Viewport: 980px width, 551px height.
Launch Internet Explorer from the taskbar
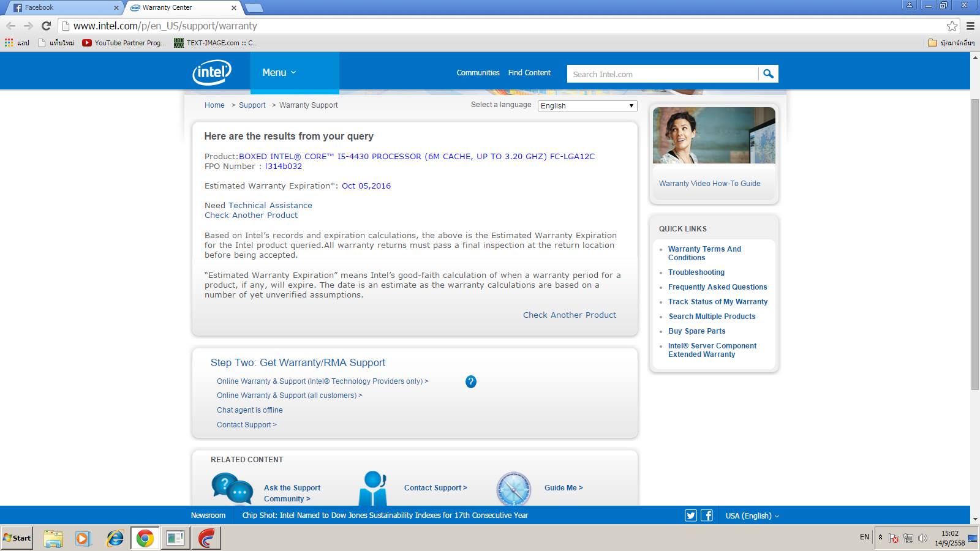pos(115,538)
